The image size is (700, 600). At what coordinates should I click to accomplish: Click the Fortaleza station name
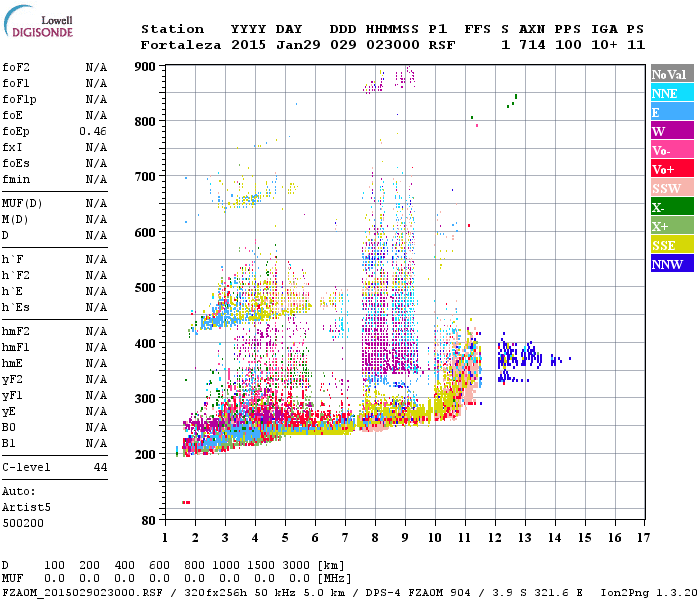(181, 45)
